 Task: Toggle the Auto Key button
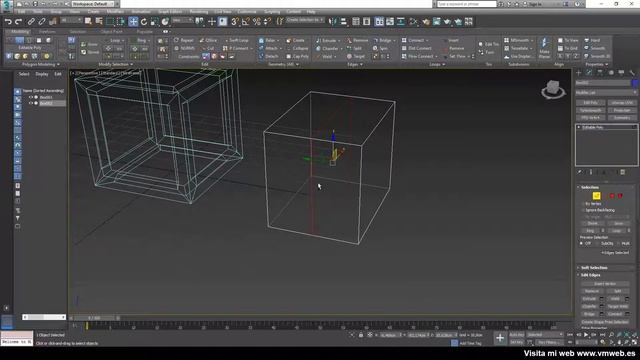pos(516,335)
